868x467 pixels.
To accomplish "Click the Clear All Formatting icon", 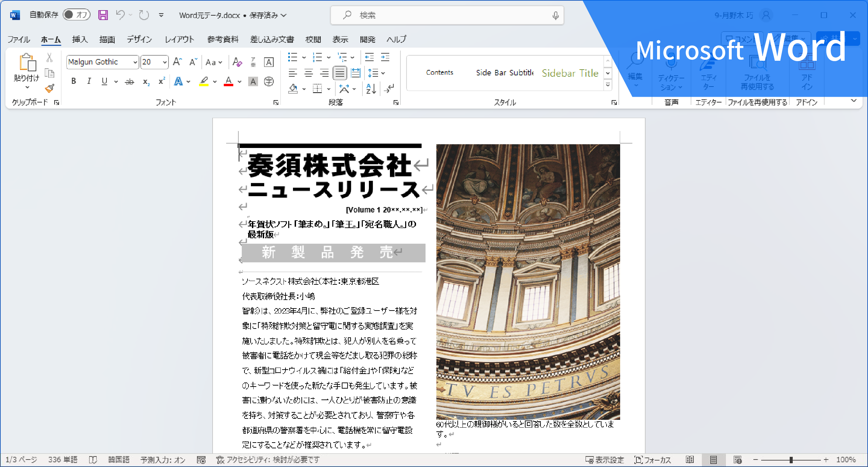I will [x=237, y=62].
